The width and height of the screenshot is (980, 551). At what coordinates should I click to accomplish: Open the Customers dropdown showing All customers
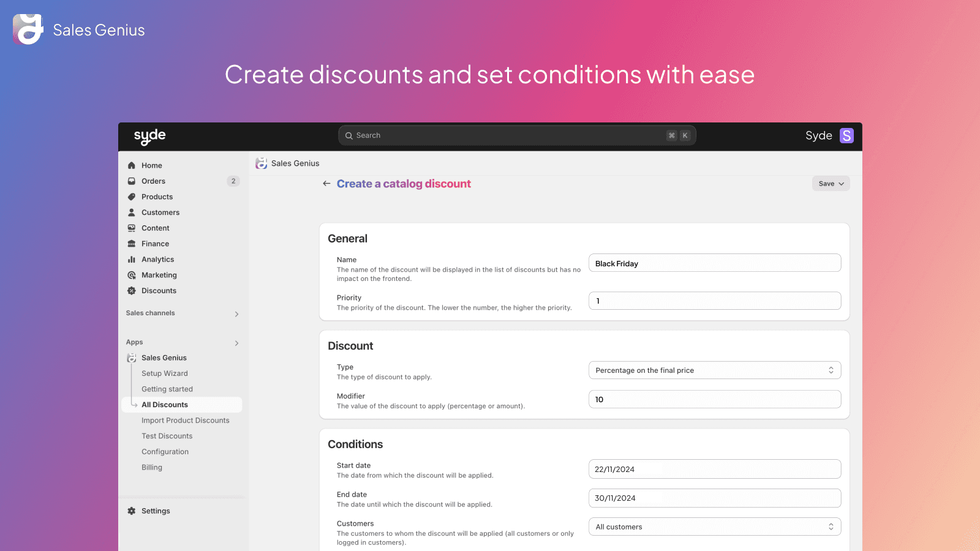714,527
